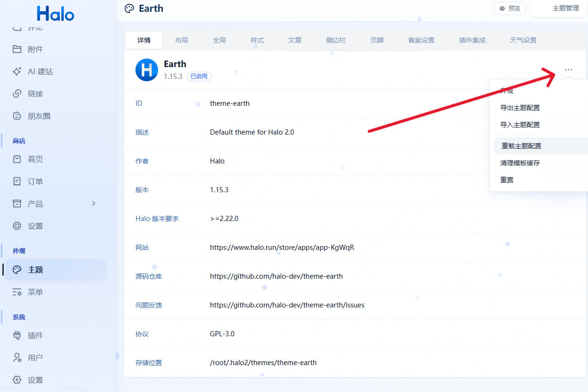Click the storage path /root/.halo2/themes/theme-earth
Viewport: 588px width, 392px height.
click(x=263, y=363)
